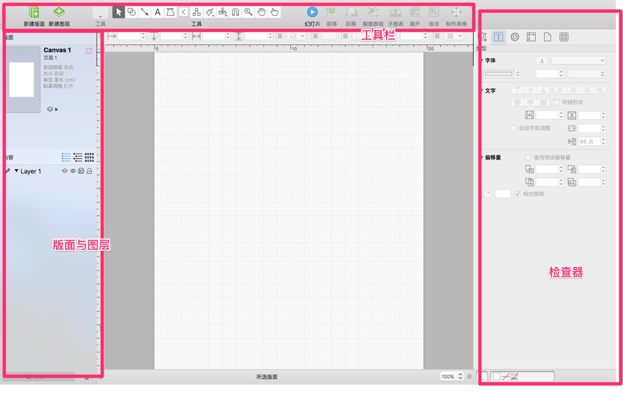623x396 pixels.
Task: Open the font family dropdown
Action: (578, 60)
